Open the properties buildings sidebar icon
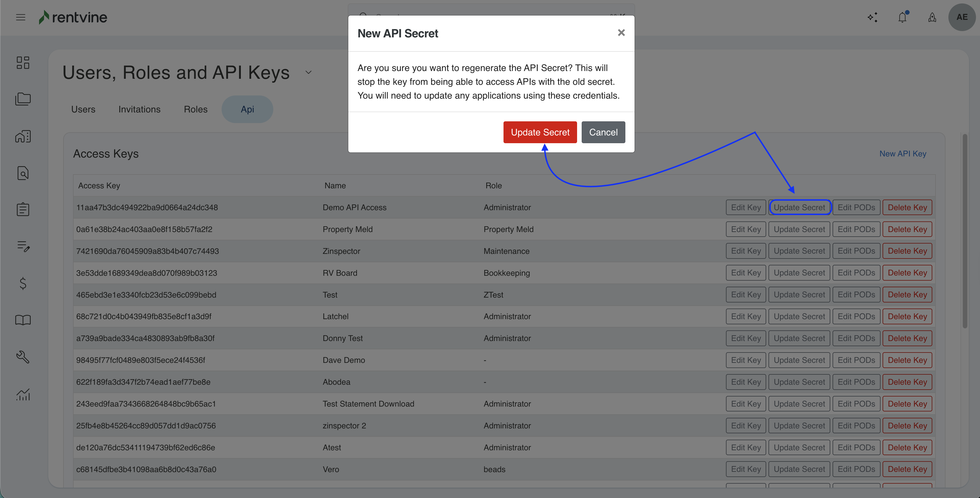The height and width of the screenshot is (498, 980). tap(23, 136)
